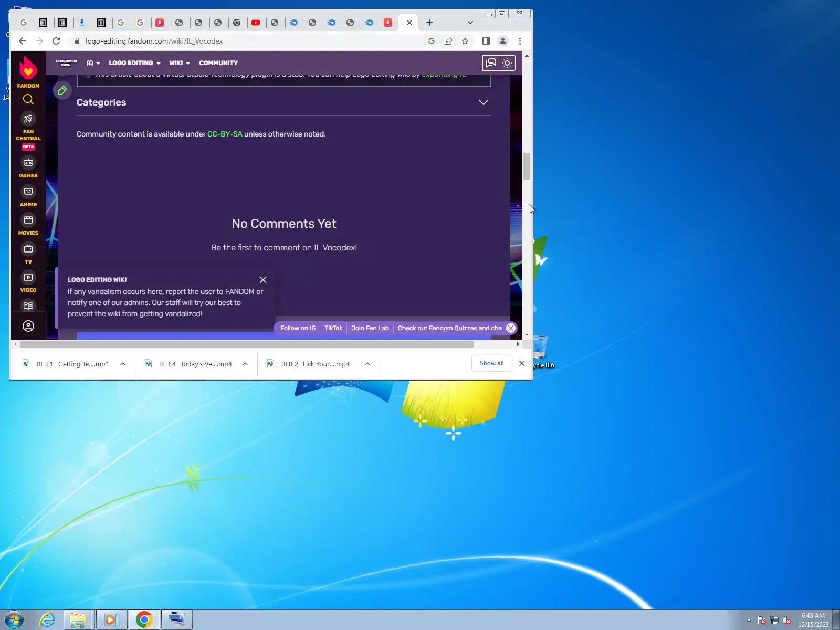840x630 pixels.
Task: Show hidden system tray icons
Action: [749, 620]
